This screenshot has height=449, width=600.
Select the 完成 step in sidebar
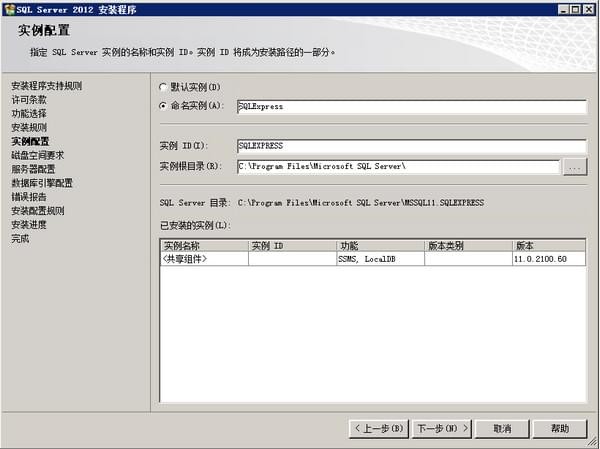pos(20,238)
